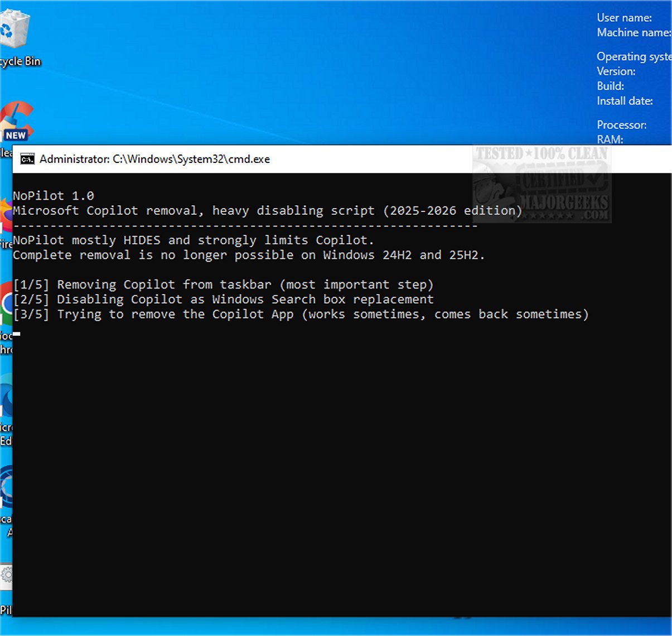
Task: Click the 'Build:' desktop info label
Action: 611,86
